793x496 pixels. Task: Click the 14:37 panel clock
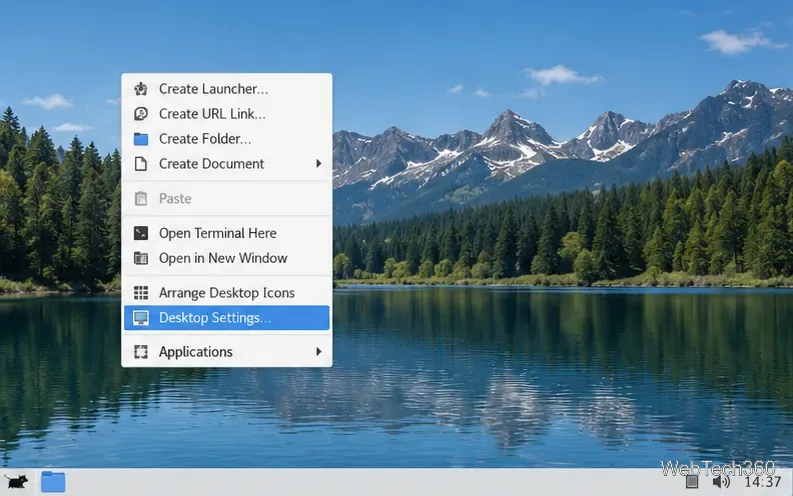click(763, 482)
